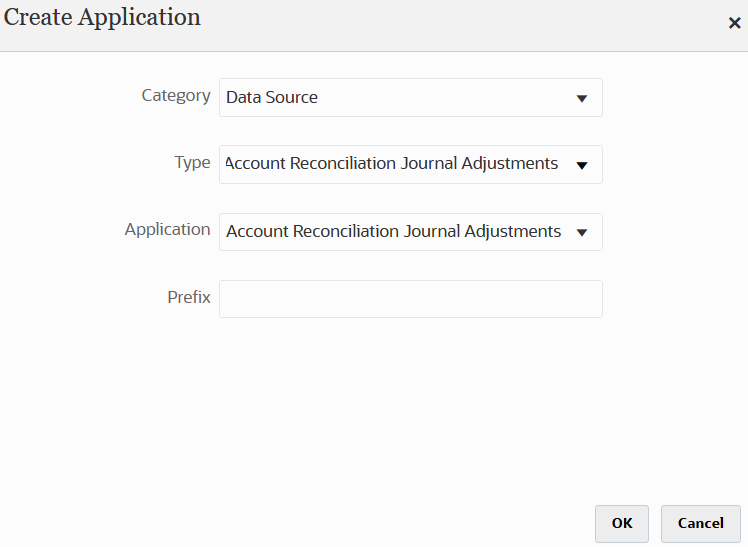Click the selected value text in Application field
This screenshot has width=748, height=547.
(393, 232)
